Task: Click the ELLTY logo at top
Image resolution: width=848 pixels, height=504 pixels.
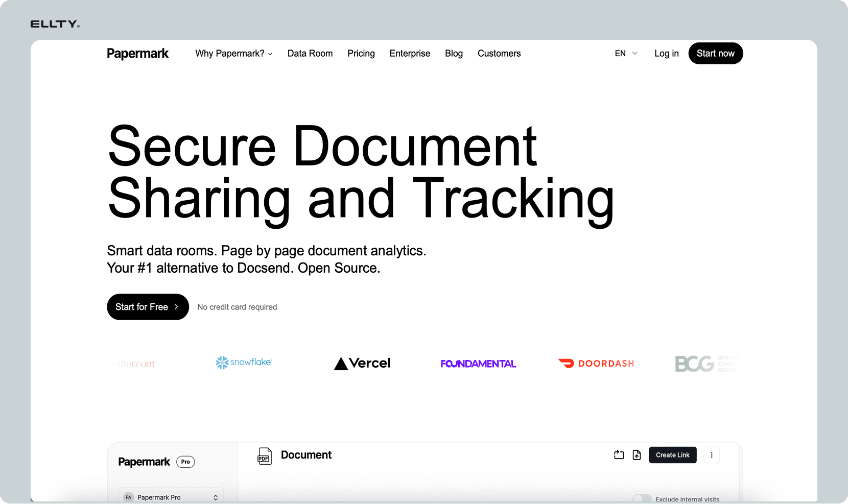Action: click(x=55, y=24)
